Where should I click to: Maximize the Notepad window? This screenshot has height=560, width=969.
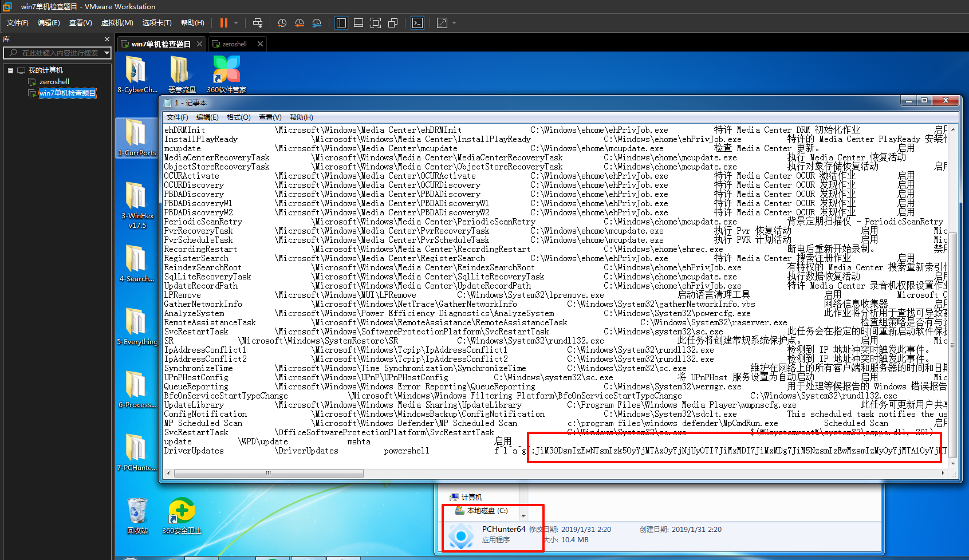coord(924,101)
